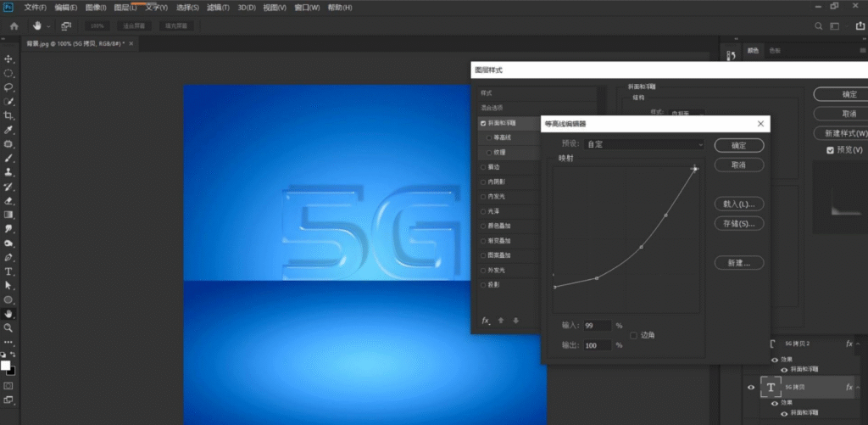Select the History Brush tool
868x425 pixels.
tap(8, 187)
